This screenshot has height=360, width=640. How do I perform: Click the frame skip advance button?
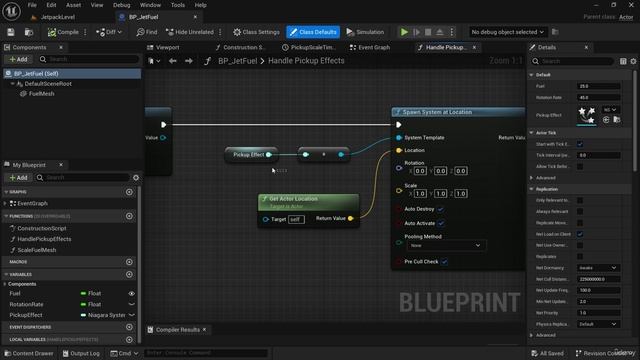(416, 32)
